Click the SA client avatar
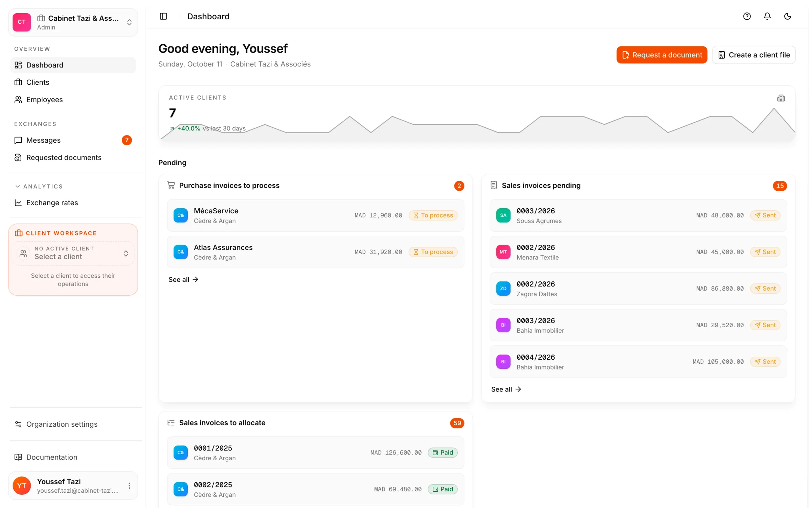The width and height of the screenshot is (812, 508). [x=503, y=215]
